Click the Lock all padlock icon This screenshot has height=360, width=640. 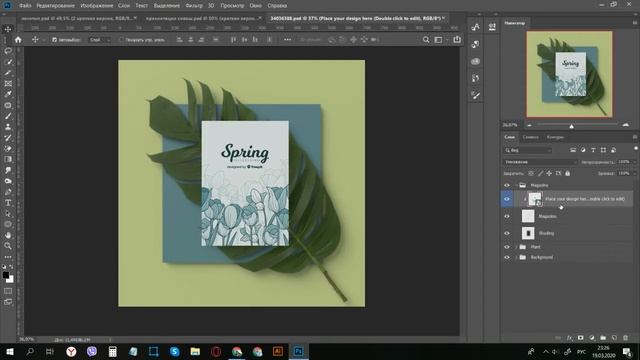[x=567, y=173]
